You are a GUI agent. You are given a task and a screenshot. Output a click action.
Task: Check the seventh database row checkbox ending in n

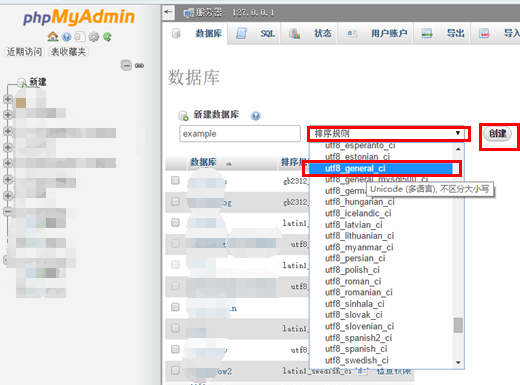[x=175, y=307]
